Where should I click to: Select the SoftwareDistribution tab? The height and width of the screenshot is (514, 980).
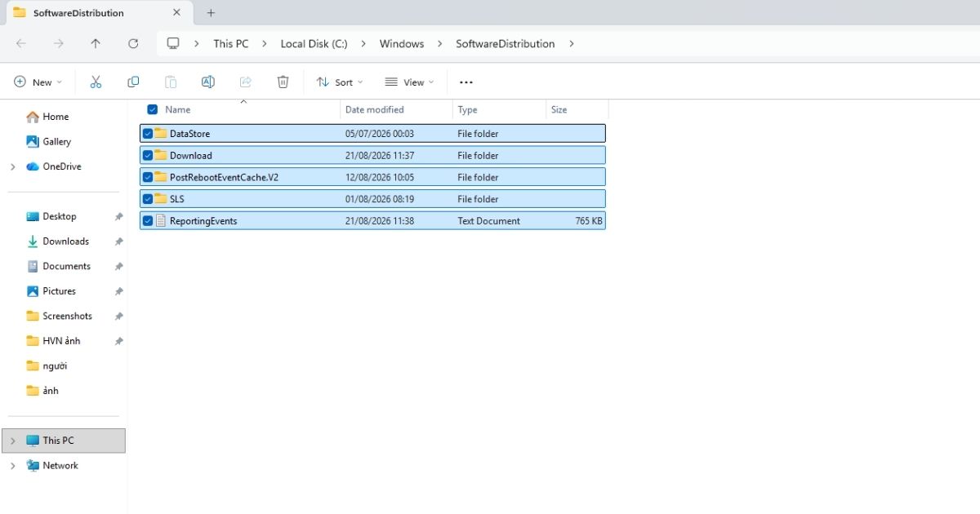click(x=98, y=13)
